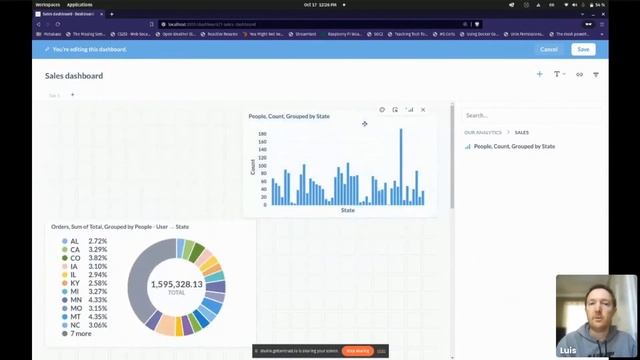
Task: Open browser hamburger menu
Action: tap(602, 24)
